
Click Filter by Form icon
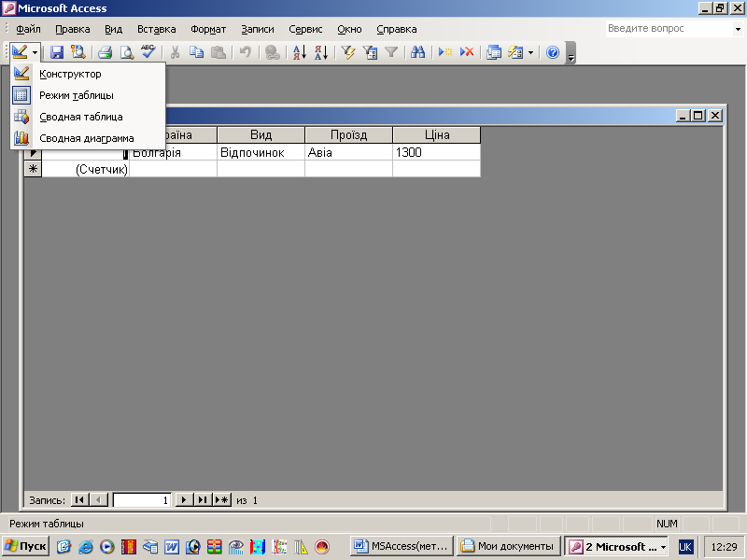[x=370, y=52]
